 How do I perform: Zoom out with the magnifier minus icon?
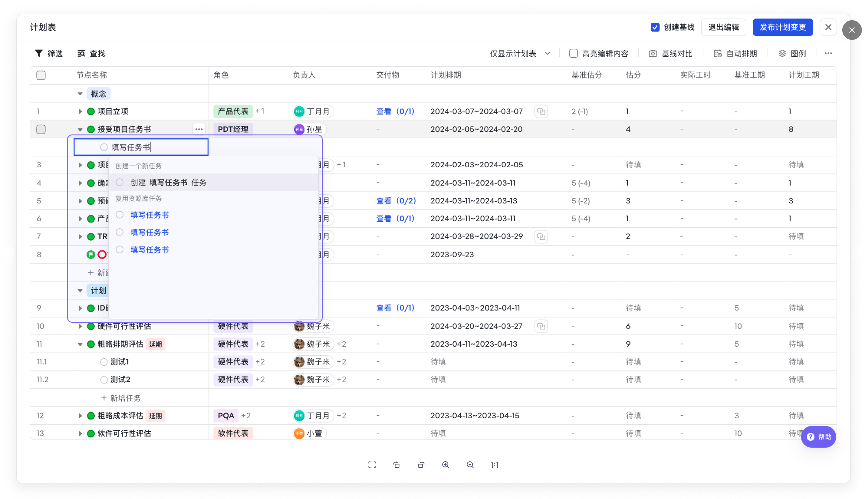(x=470, y=465)
